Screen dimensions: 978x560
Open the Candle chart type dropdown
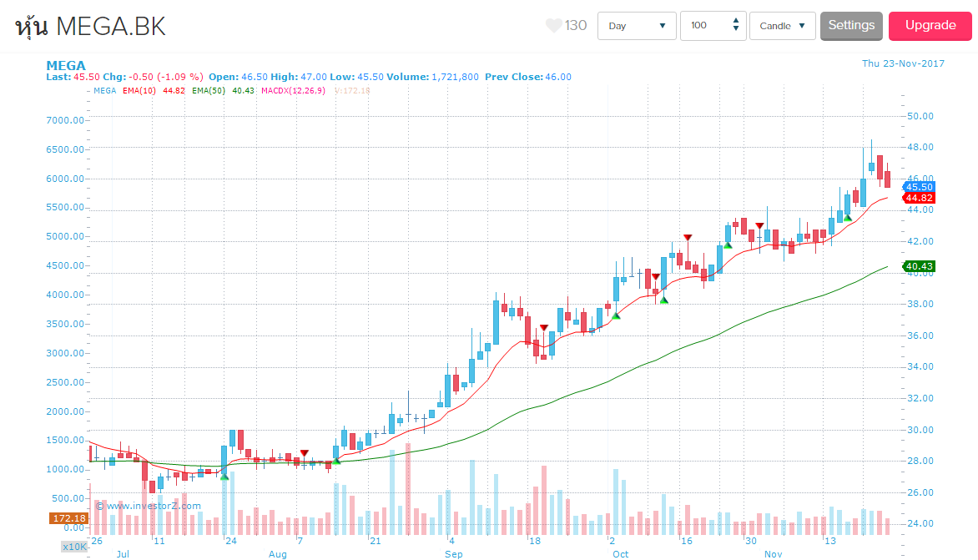coord(782,26)
